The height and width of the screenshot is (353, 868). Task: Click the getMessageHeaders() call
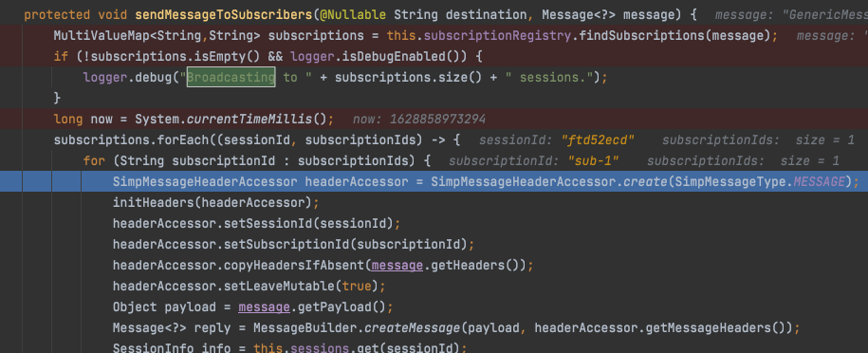(716, 328)
